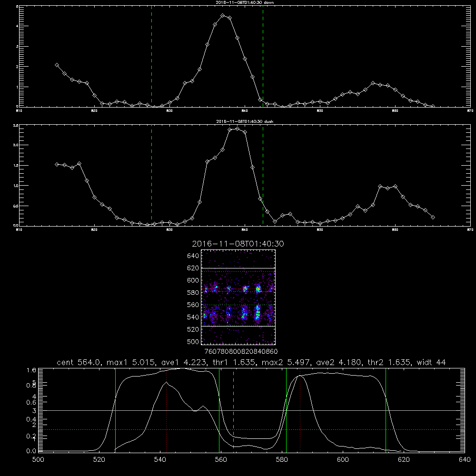Click y-axis label 0.5 of the dusk plot
This screenshot has height=476, width=476.
[x=16, y=206]
